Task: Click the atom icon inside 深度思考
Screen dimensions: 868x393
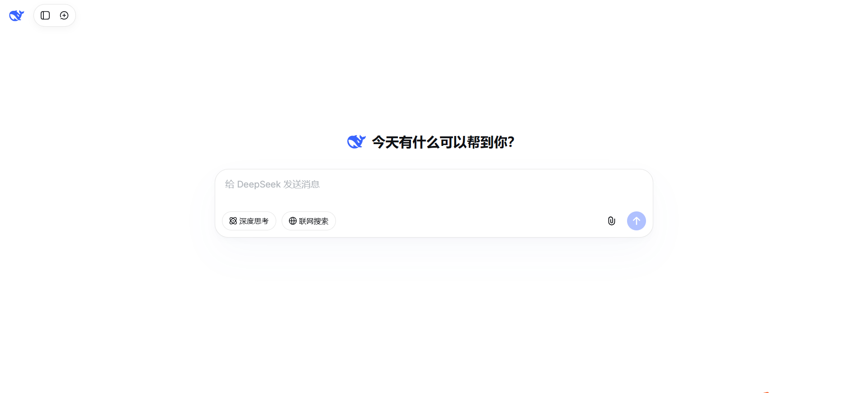Action: pyautogui.click(x=233, y=221)
